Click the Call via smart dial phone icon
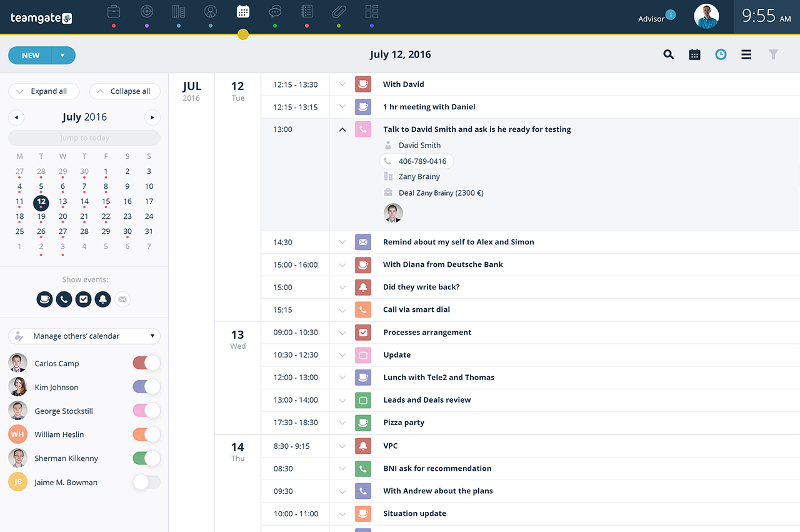 coord(363,309)
